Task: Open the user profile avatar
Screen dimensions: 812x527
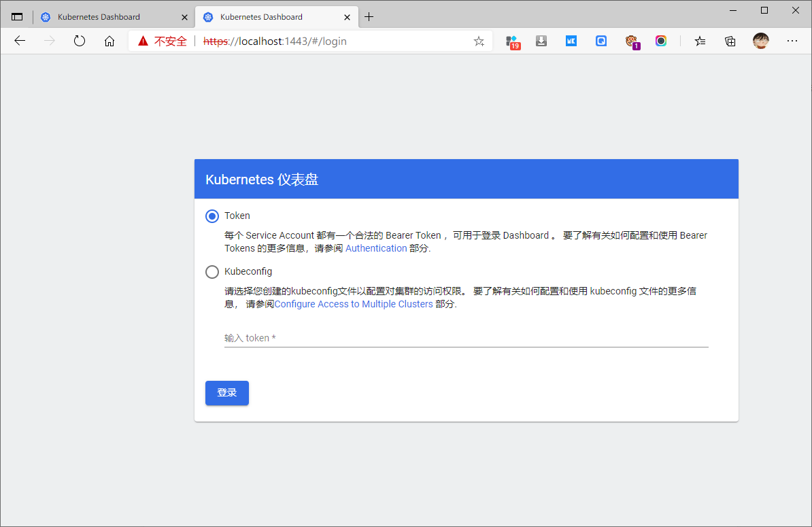Action: point(761,41)
